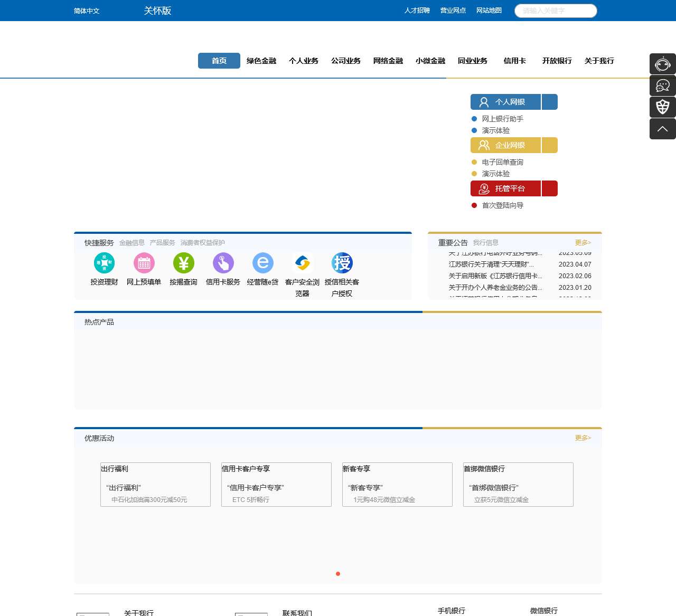Click the 客户安全浏览器 icon
The height and width of the screenshot is (616, 676).
coord(302,263)
